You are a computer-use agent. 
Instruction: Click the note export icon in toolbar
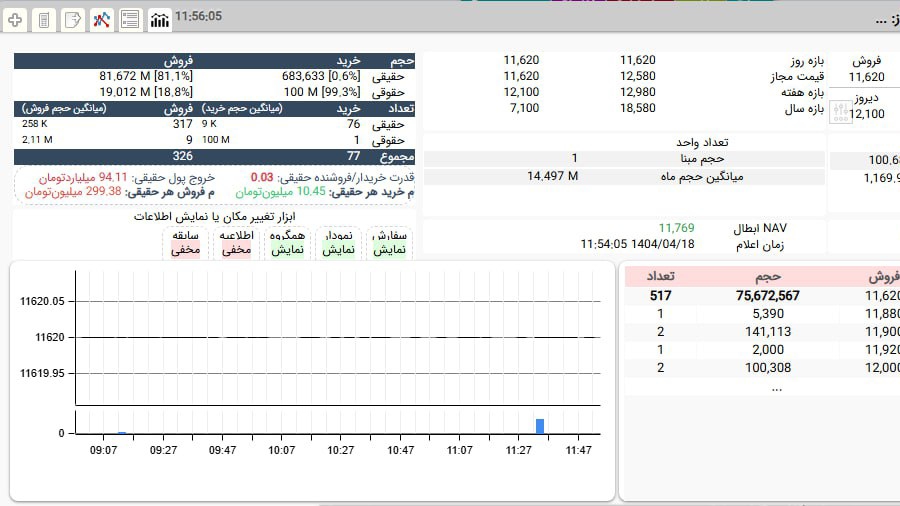pos(73,20)
